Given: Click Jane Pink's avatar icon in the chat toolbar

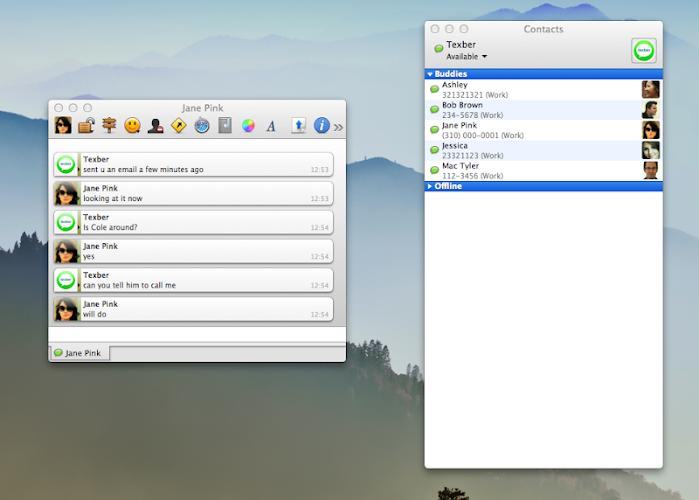Looking at the screenshot, I should click(x=63, y=126).
